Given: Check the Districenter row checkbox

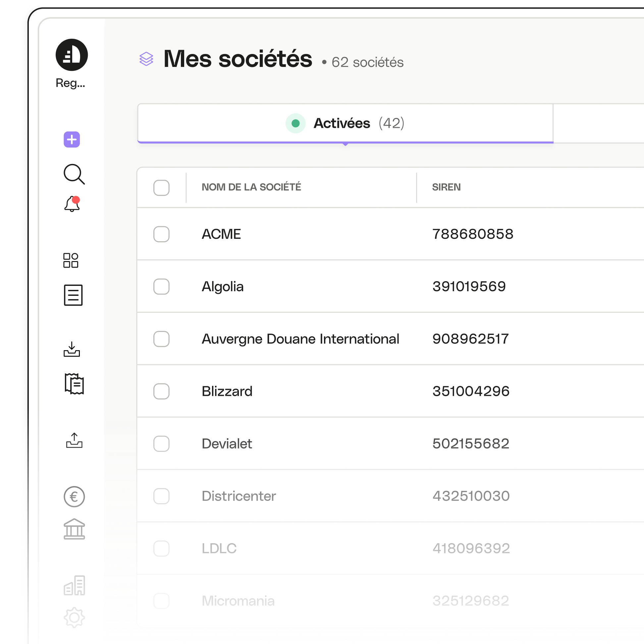Looking at the screenshot, I should 161,496.
